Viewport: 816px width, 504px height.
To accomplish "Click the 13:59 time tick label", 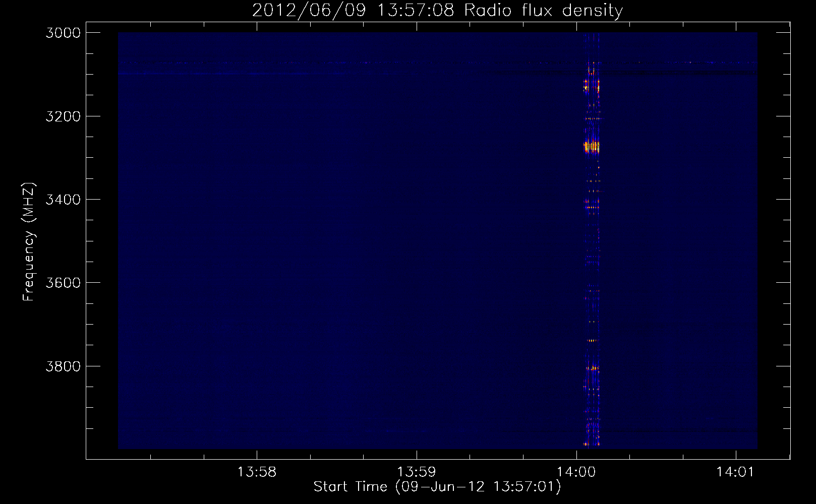I will pyautogui.click(x=417, y=472).
